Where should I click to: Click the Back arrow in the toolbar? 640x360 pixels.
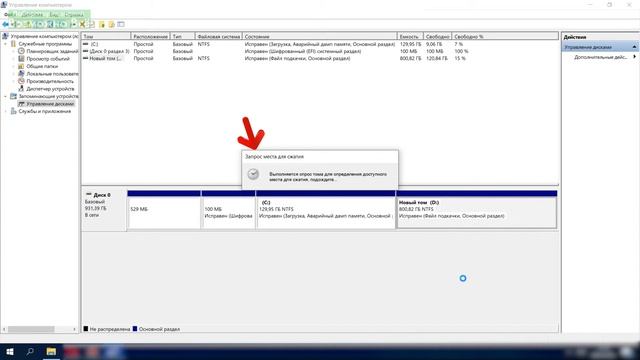(x=6, y=24)
